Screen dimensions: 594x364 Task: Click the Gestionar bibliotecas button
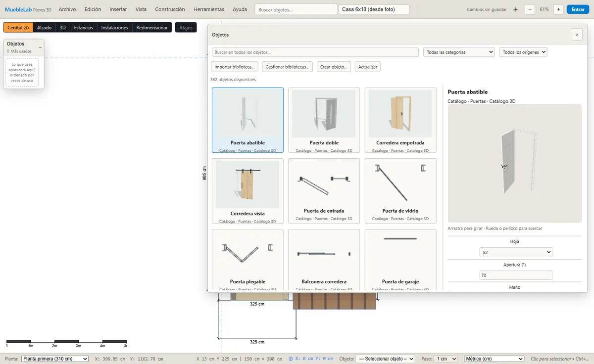pos(287,67)
